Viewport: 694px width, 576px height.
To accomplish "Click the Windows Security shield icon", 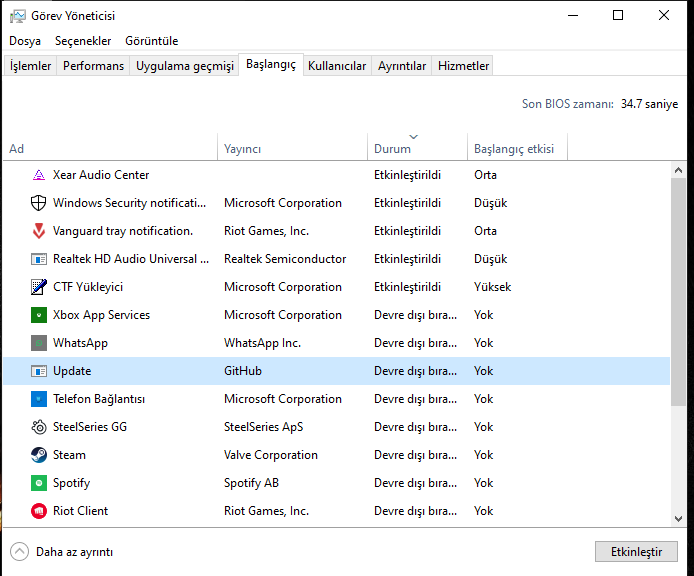I will pyautogui.click(x=39, y=203).
